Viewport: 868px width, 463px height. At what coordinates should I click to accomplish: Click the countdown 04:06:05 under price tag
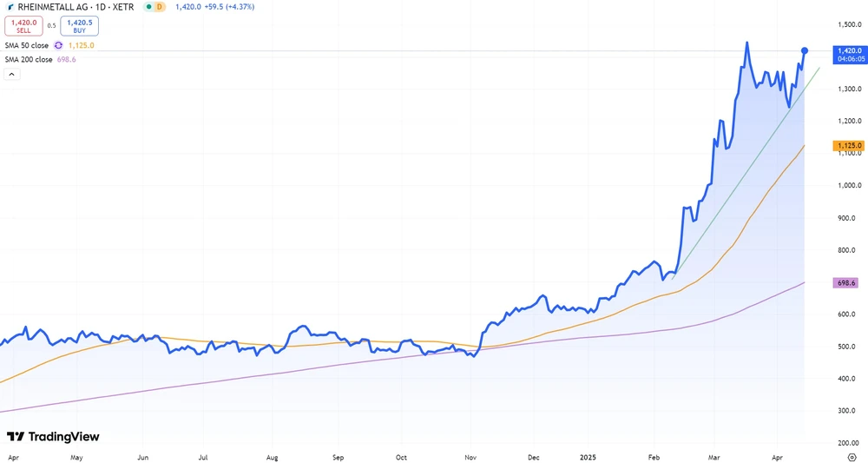pyautogui.click(x=851, y=59)
